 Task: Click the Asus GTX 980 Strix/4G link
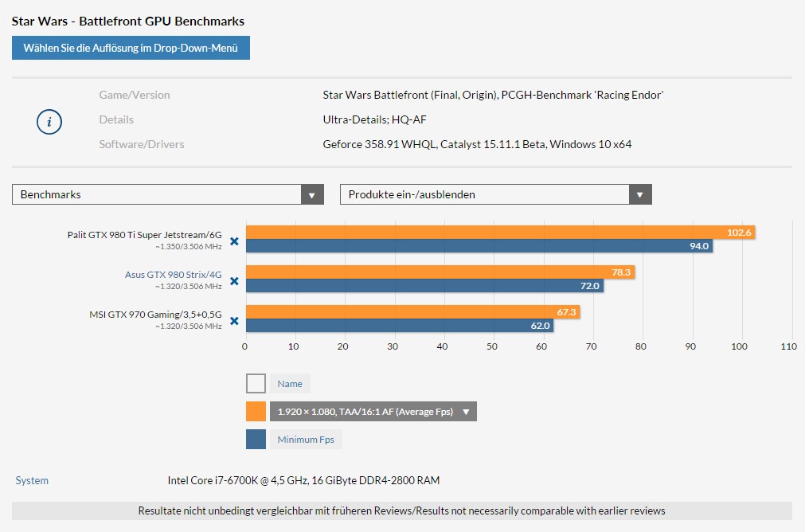point(173,275)
